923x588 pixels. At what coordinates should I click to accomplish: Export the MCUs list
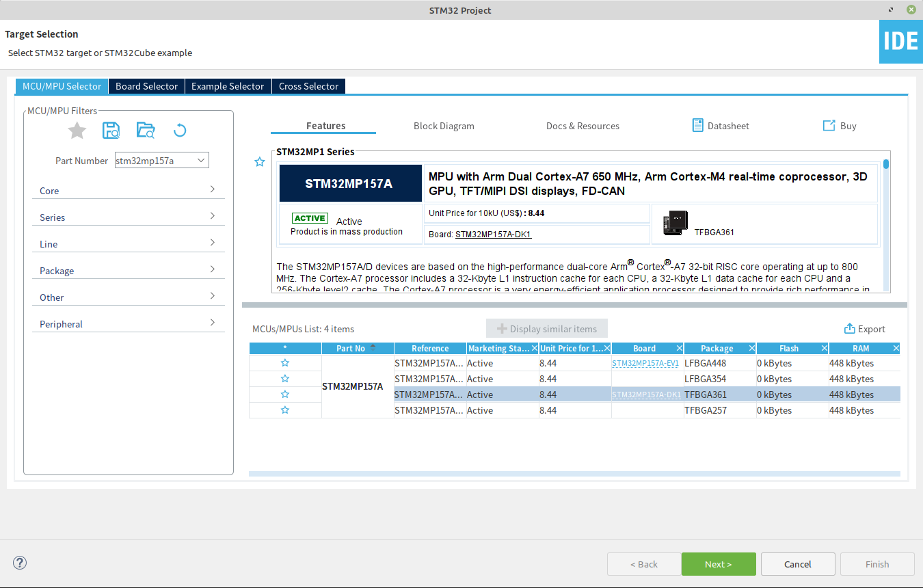click(x=865, y=329)
